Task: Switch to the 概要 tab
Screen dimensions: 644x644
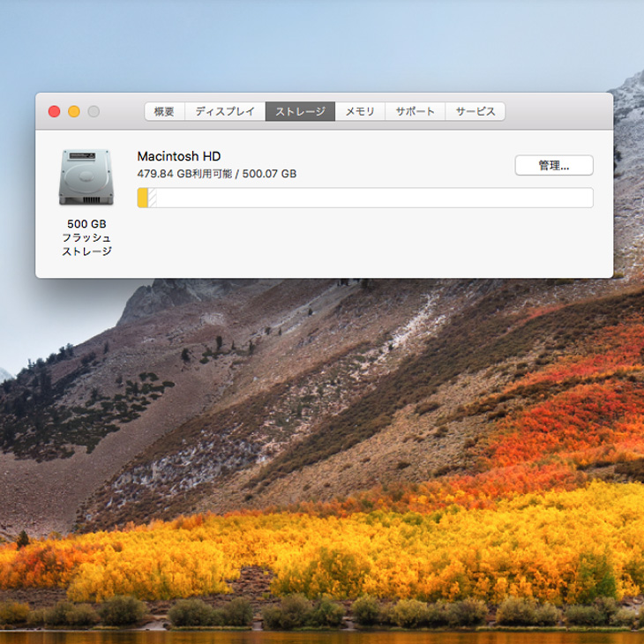Action: click(x=164, y=111)
